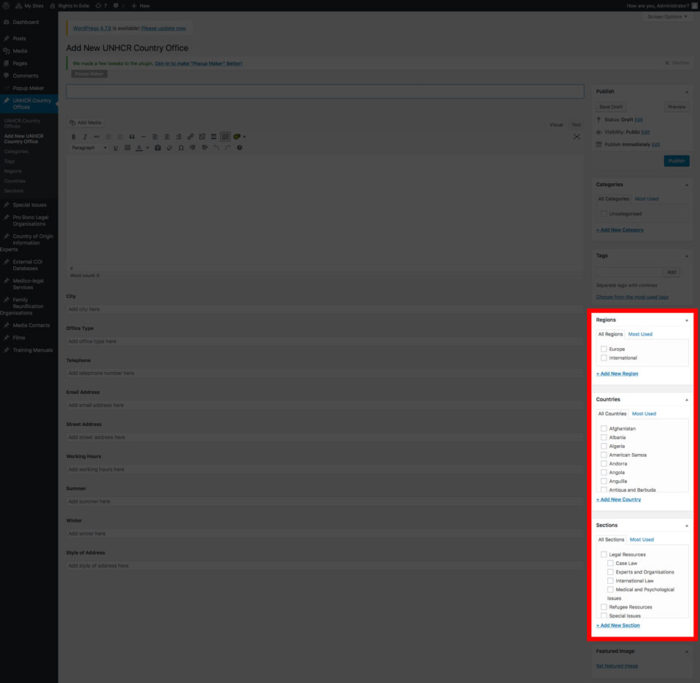
Task: Switch to Most Used tab in Sections
Action: (x=642, y=539)
